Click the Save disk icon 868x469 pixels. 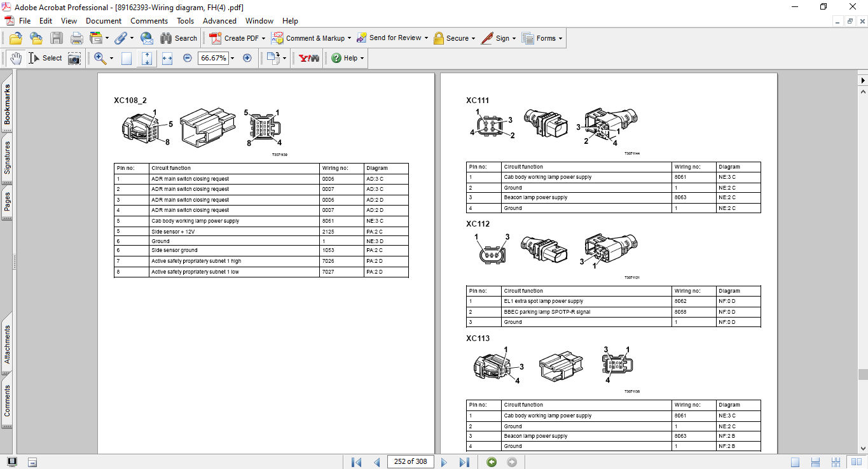pos(57,38)
